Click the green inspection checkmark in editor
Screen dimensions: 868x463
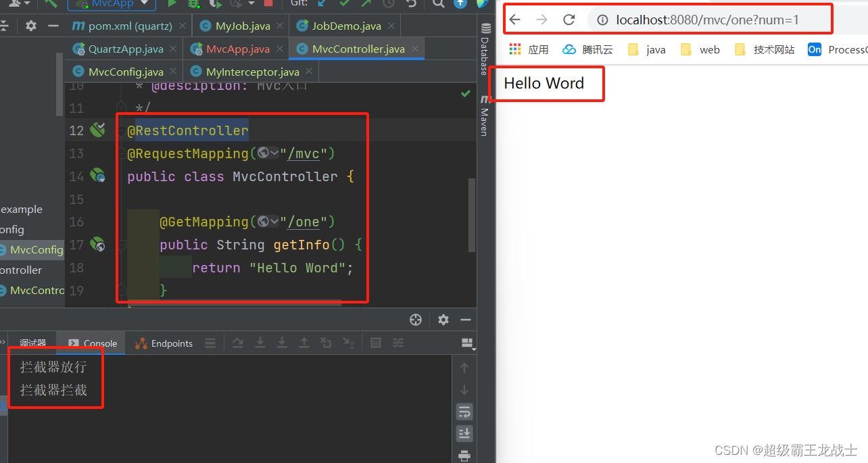[465, 93]
